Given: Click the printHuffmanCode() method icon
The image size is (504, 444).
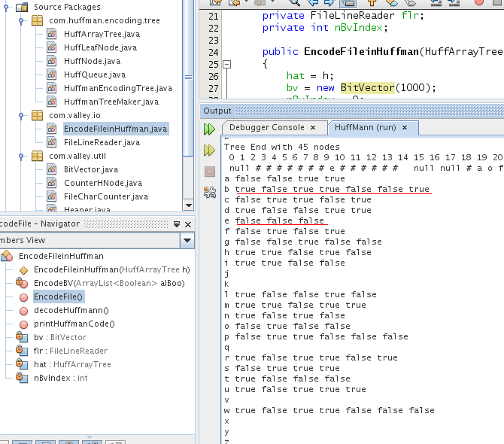Looking at the screenshot, I should pyautogui.click(x=23, y=324).
